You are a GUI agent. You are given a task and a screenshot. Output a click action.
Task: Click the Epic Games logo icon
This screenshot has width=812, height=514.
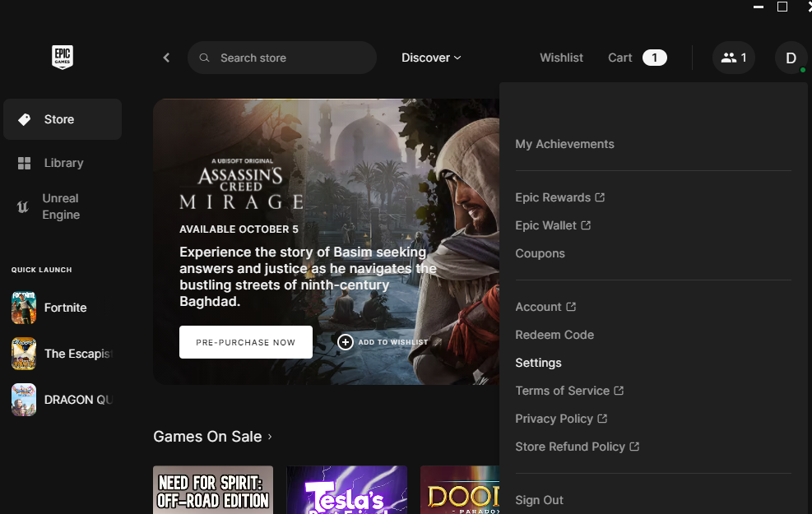(63, 58)
